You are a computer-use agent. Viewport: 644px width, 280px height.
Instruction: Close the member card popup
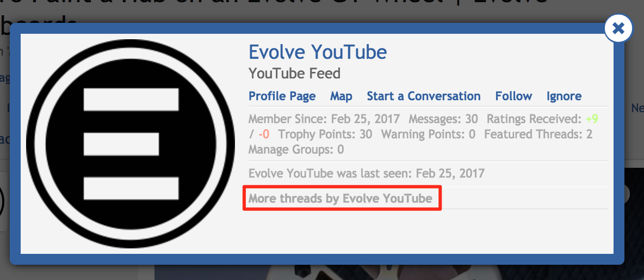point(618,28)
